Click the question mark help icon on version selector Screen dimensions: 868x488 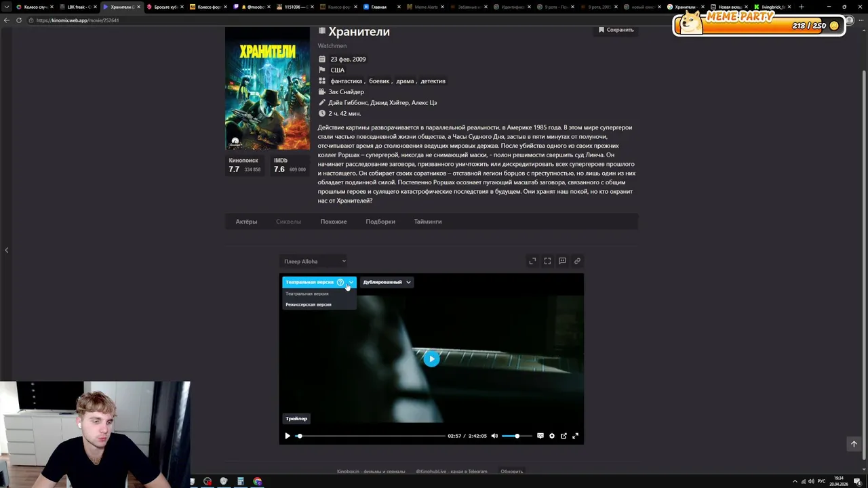pyautogui.click(x=340, y=282)
